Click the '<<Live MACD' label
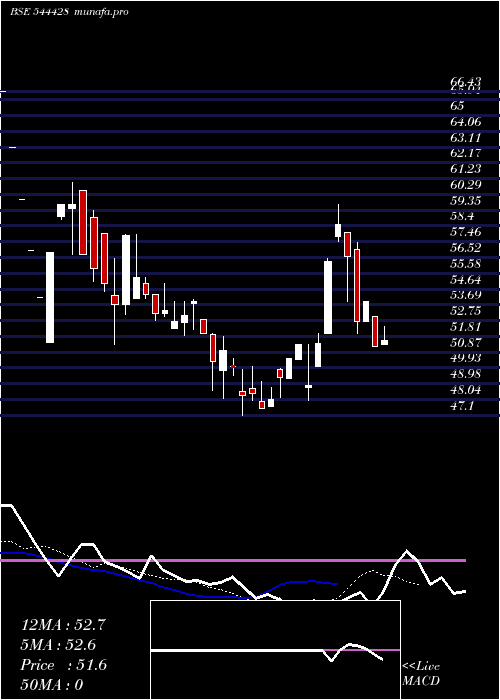Screen dimensions: 500x700 click(x=421, y=674)
